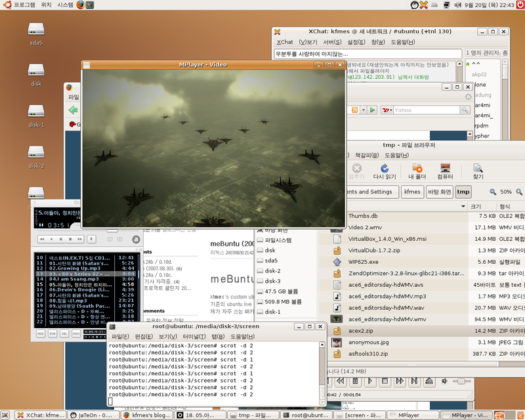
Task: Open the 설정(E) menu in XChat
Action: [356, 42]
